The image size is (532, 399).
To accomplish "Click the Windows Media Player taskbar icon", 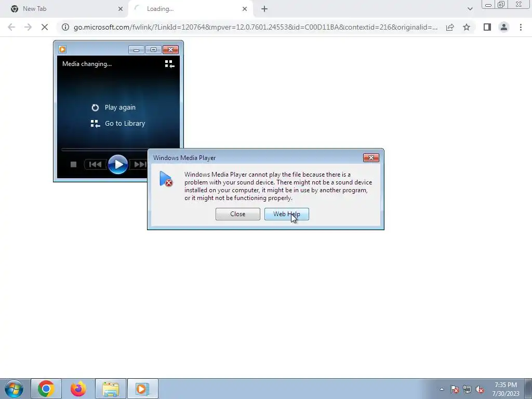I will pyautogui.click(x=142, y=389).
